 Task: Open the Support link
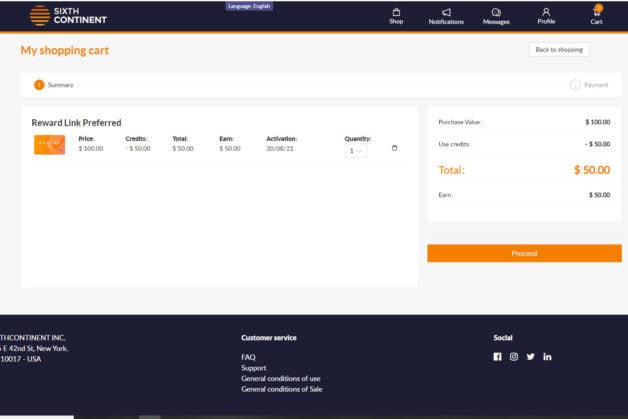pyautogui.click(x=254, y=368)
